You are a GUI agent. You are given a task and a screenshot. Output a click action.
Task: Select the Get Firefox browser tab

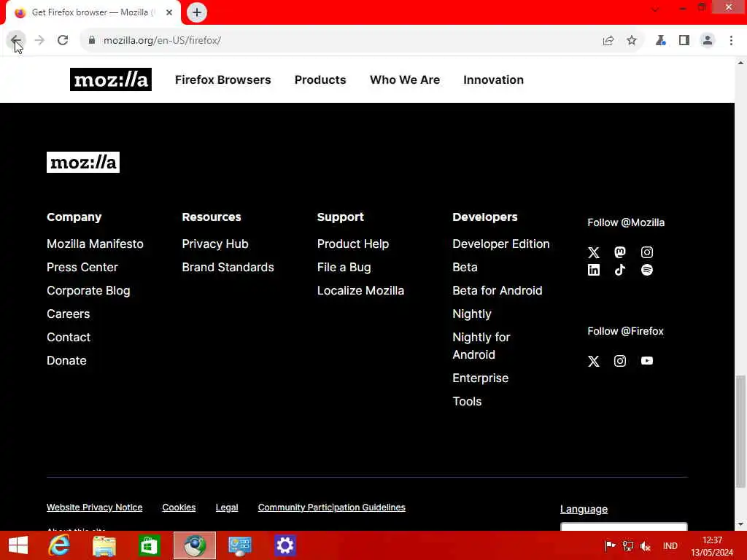pyautogui.click(x=90, y=12)
